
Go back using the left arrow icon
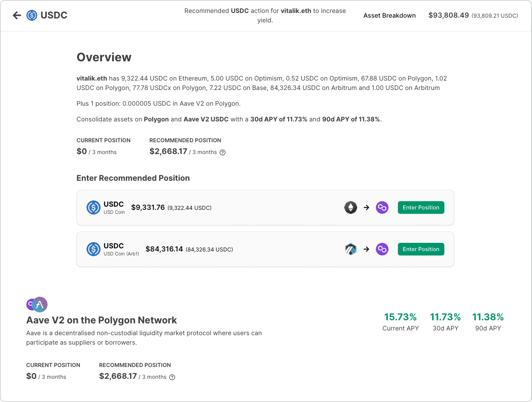tap(17, 15)
